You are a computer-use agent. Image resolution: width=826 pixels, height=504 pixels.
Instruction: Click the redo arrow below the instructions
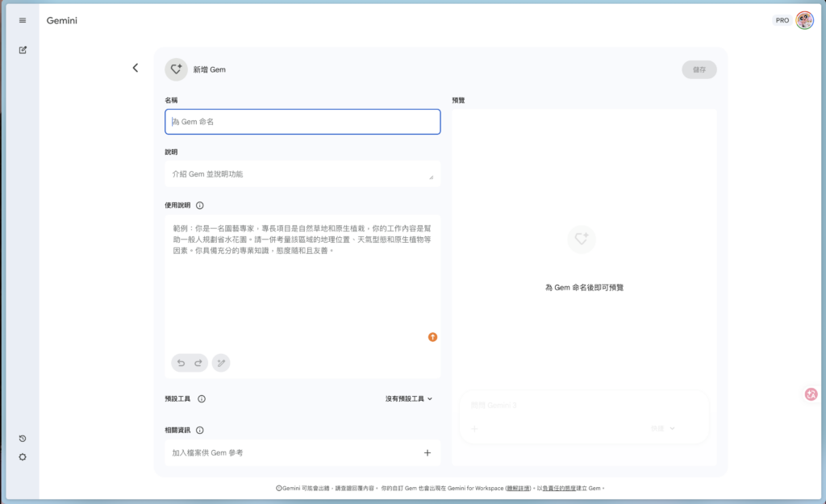pyautogui.click(x=198, y=363)
